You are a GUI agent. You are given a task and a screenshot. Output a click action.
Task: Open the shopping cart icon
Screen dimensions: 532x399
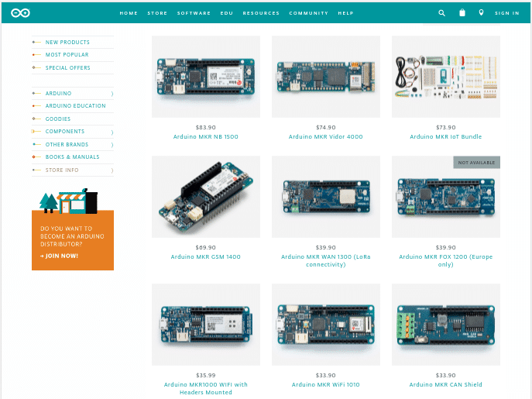[x=462, y=12]
